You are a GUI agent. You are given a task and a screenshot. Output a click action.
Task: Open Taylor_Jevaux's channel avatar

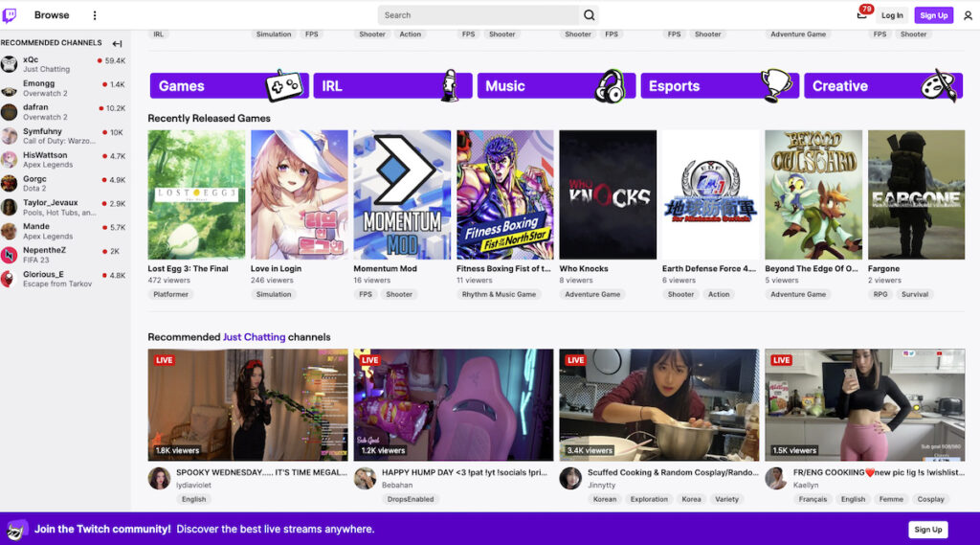(x=10, y=207)
